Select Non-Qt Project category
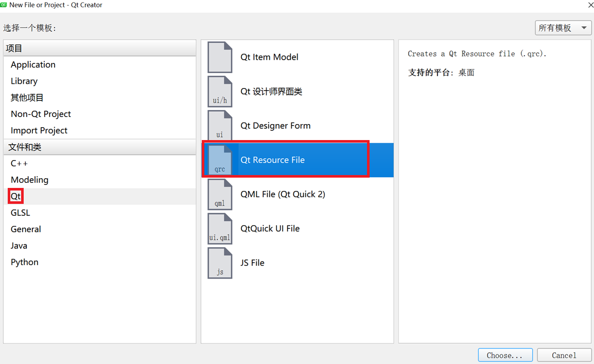This screenshot has height=364, width=594. 100,114
